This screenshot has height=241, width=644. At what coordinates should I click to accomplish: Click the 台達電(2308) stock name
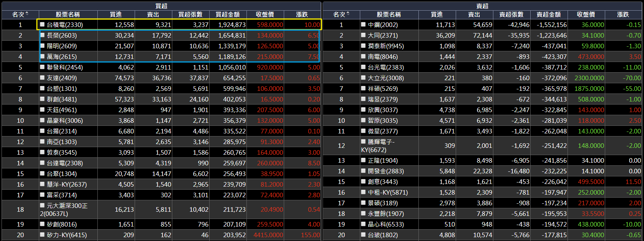pyautogui.click(x=65, y=163)
